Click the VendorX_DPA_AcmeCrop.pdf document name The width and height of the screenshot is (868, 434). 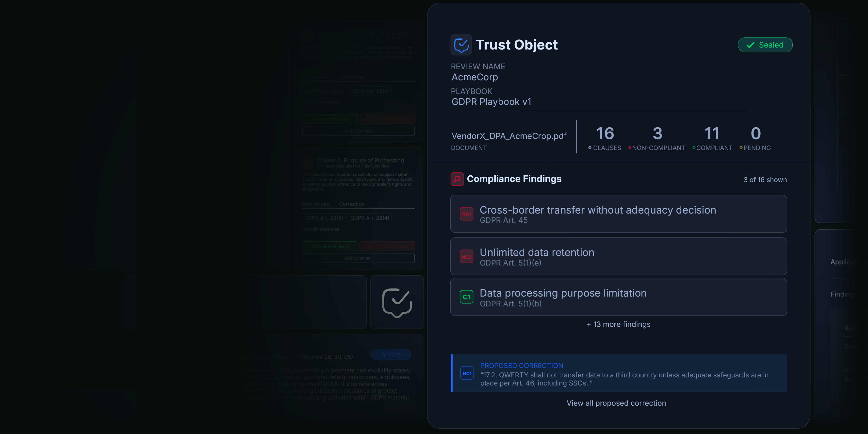coord(509,136)
